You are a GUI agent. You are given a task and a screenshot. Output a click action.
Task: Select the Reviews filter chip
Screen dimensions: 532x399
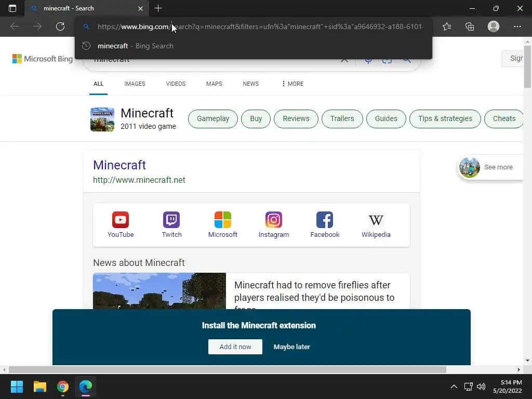(x=296, y=119)
